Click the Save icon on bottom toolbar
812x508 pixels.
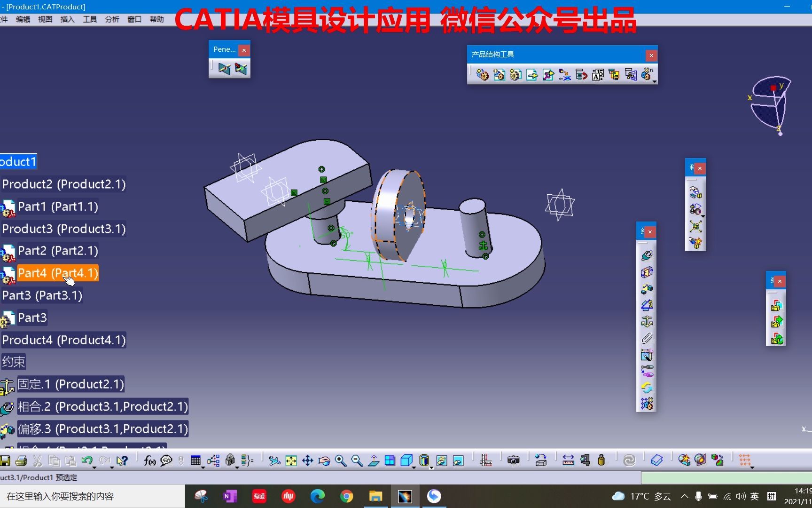click(x=5, y=460)
